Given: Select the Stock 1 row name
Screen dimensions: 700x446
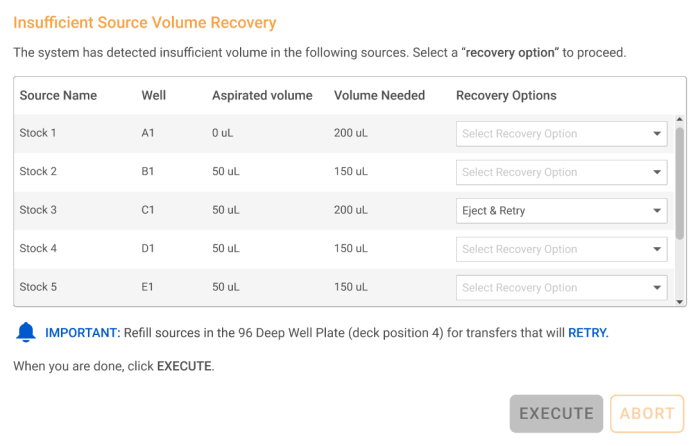Looking at the screenshot, I should pos(39,133).
